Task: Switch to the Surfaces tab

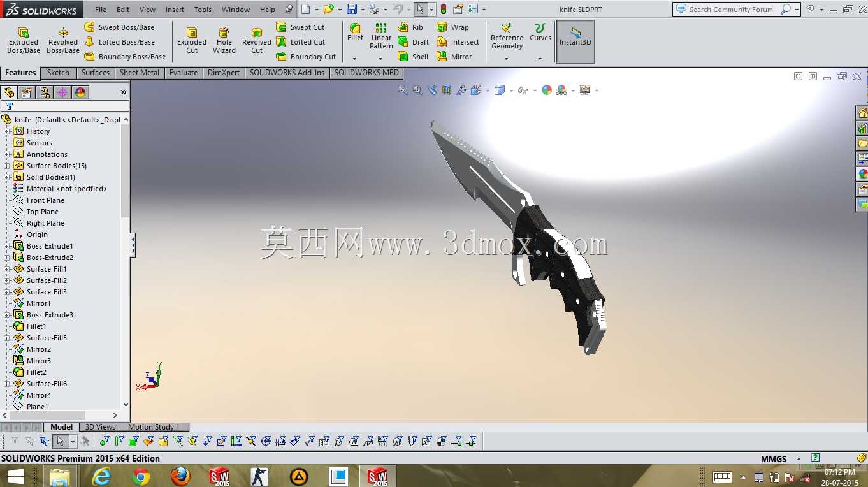Action: [96, 73]
